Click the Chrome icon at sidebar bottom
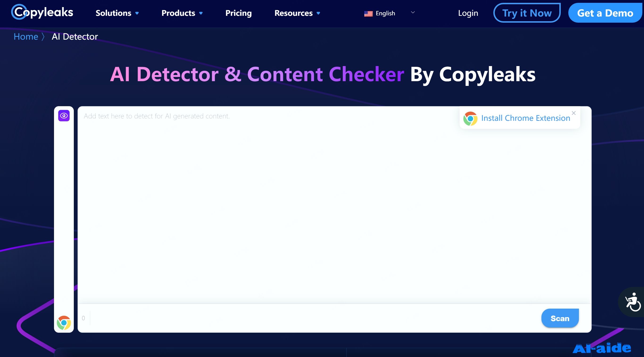Screen dimensions: 644x357 coord(64,323)
